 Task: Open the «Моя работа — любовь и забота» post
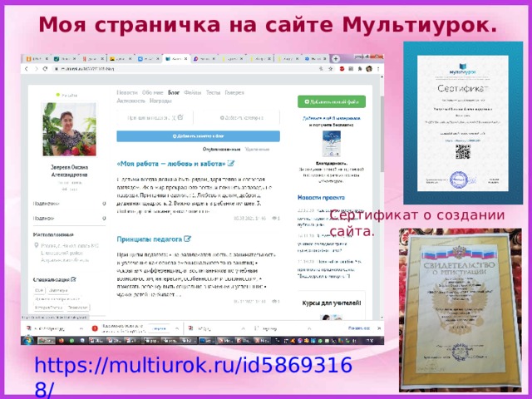tap(171, 164)
